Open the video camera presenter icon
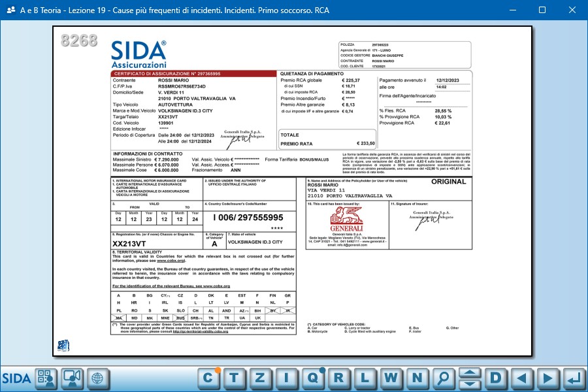 pyautogui.click(x=72, y=378)
